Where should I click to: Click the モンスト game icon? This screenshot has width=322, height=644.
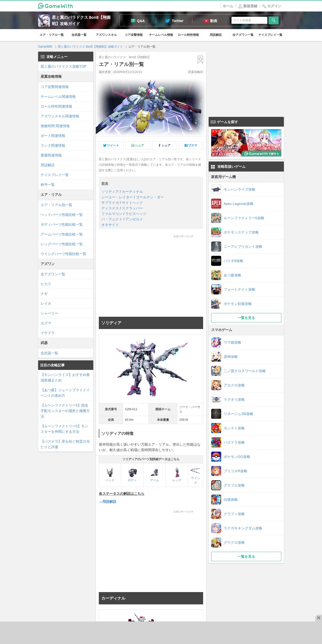(x=216, y=428)
